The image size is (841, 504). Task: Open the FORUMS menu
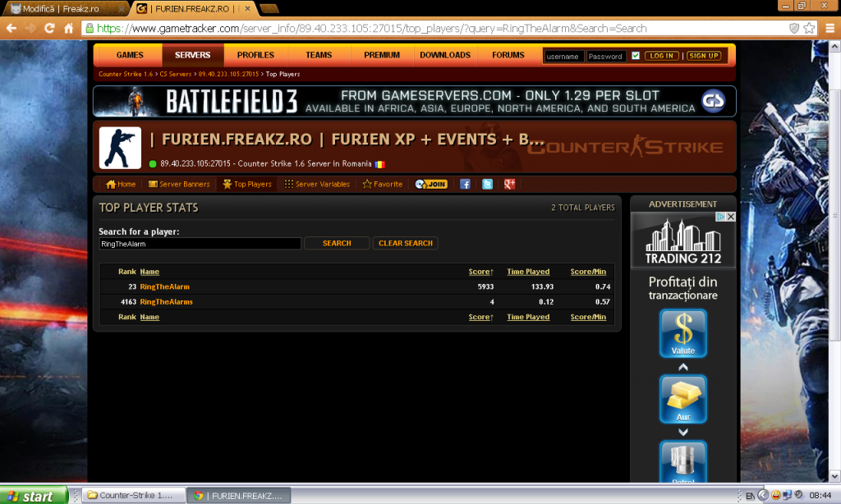point(508,55)
